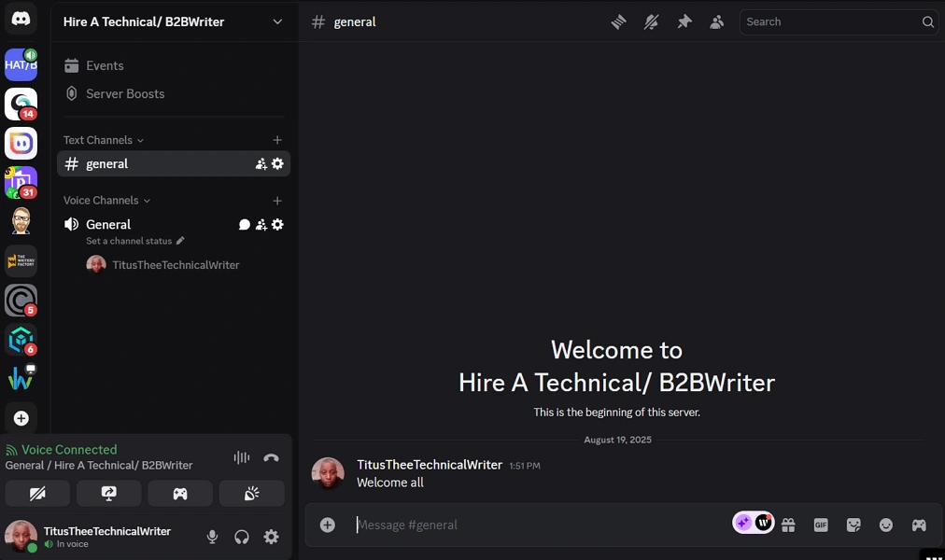Invite people to #general text channel
The width and height of the screenshot is (945, 560).
[261, 163]
